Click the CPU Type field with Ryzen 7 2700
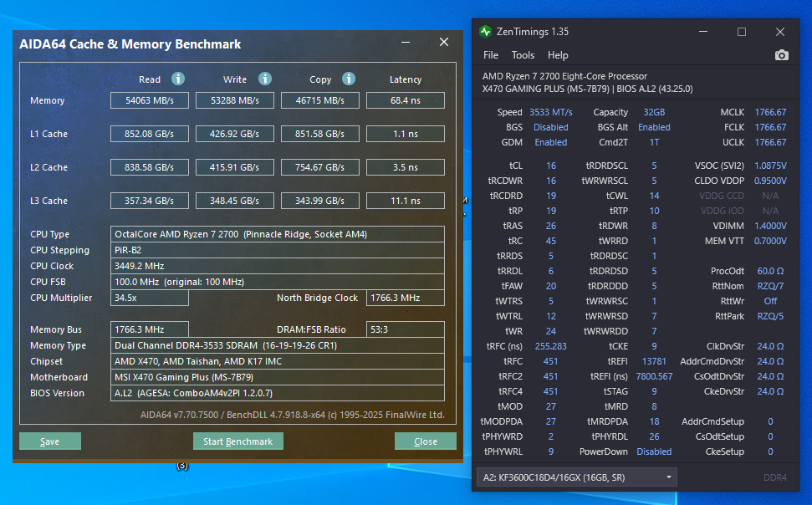This screenshot has height=505, width=812. [278, 234]
